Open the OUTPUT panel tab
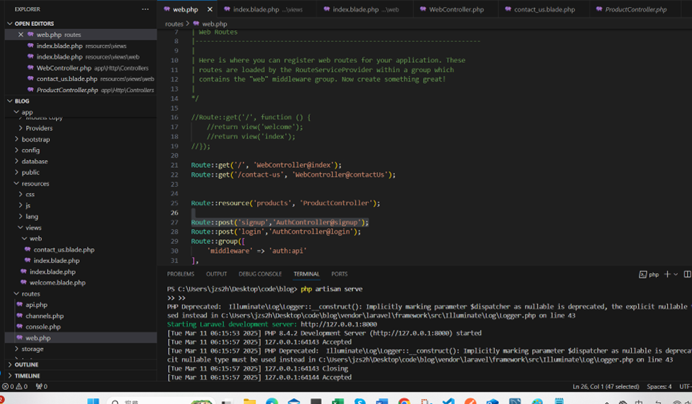 (216, 274)
